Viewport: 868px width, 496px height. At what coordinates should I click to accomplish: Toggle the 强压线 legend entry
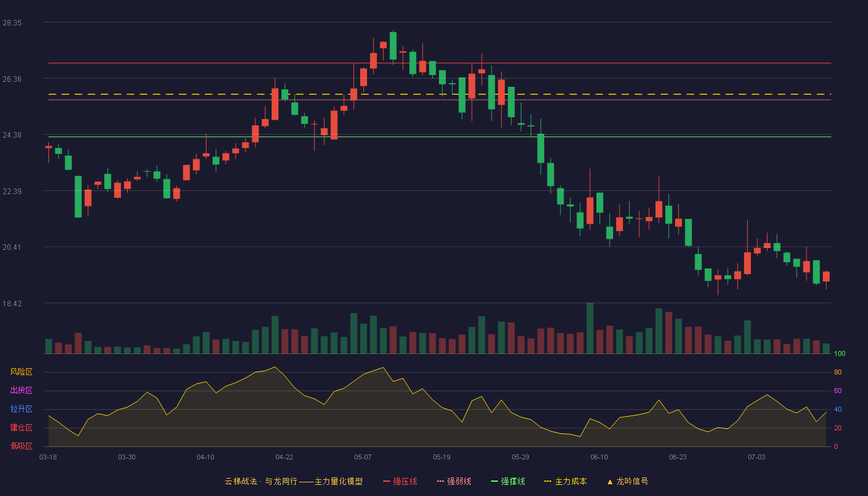tap(400, 481)
